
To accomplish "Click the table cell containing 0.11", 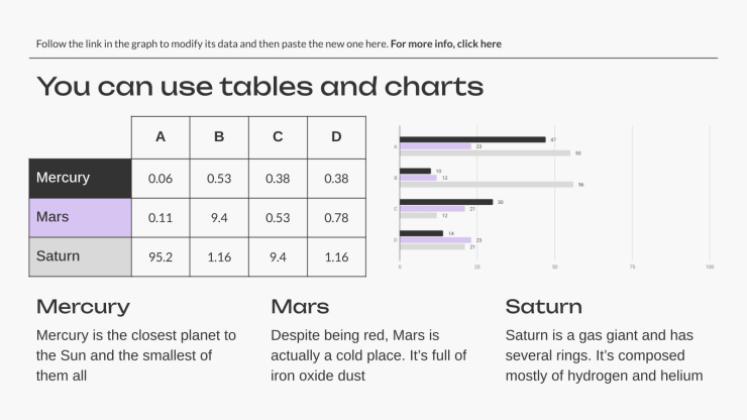I will click(x=160, y=218).
